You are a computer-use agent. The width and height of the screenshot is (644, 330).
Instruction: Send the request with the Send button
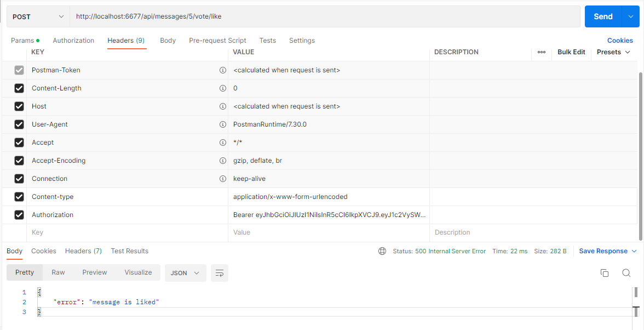pos(603,16)
